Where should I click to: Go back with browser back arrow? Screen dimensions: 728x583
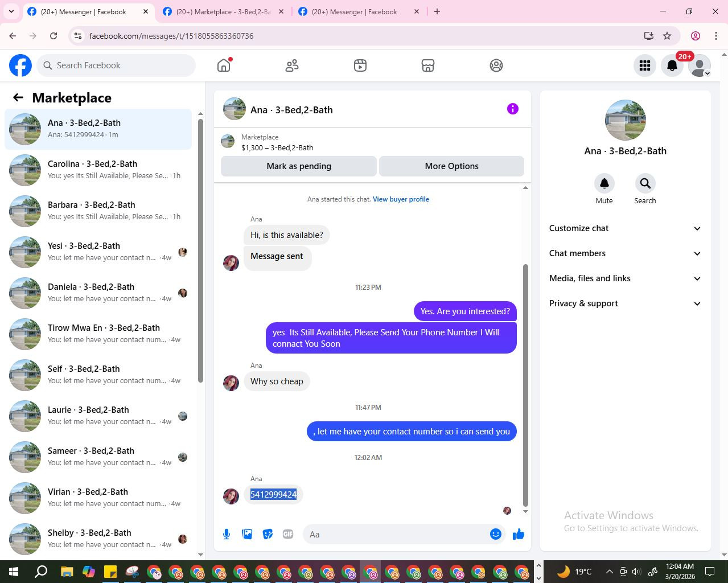pos(13,36)
